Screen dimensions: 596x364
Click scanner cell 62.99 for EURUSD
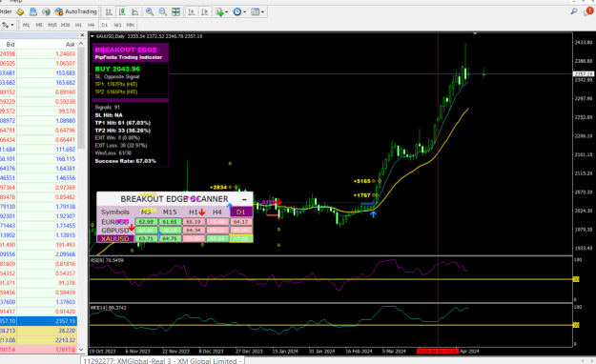(146, 222)
